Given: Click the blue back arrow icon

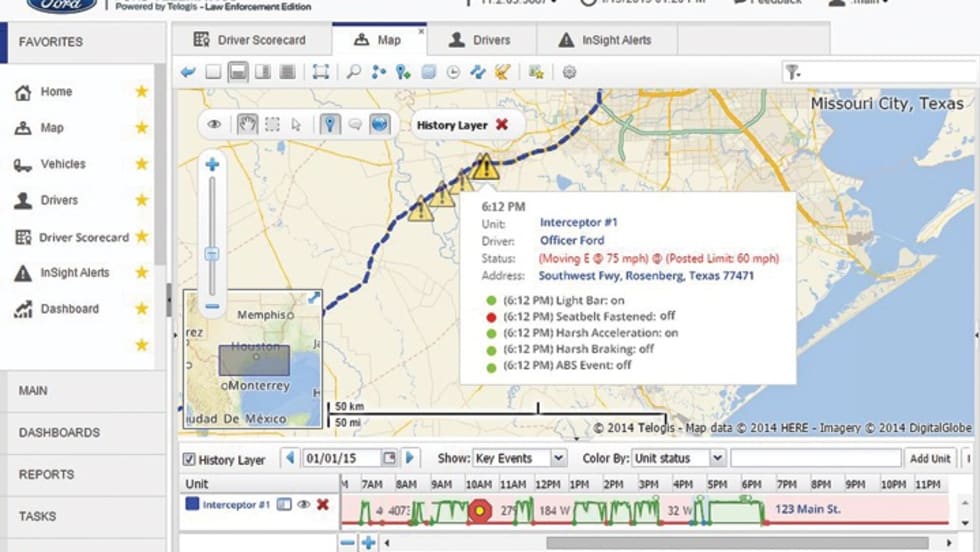Looking at the screenshot, I should [188, 72].
